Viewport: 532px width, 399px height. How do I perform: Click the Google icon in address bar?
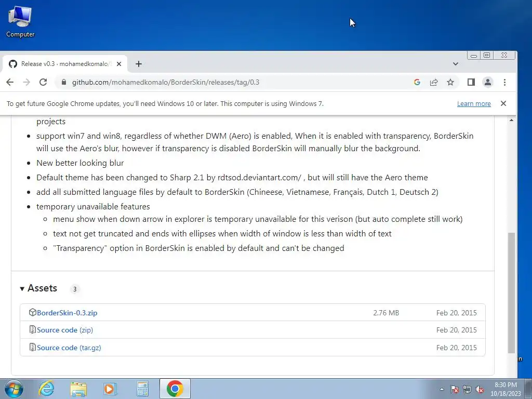coord(417,82)
